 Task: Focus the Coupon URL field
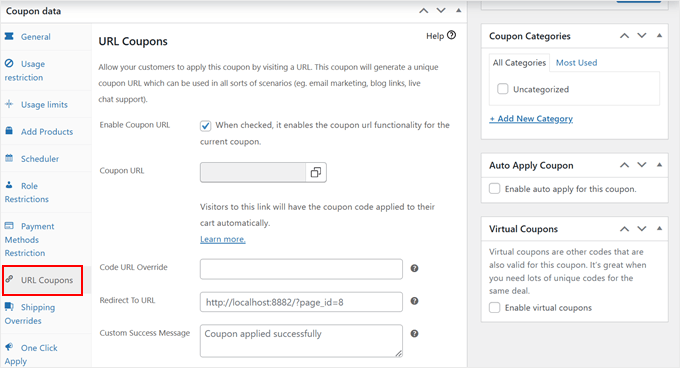tap(253, 173)
